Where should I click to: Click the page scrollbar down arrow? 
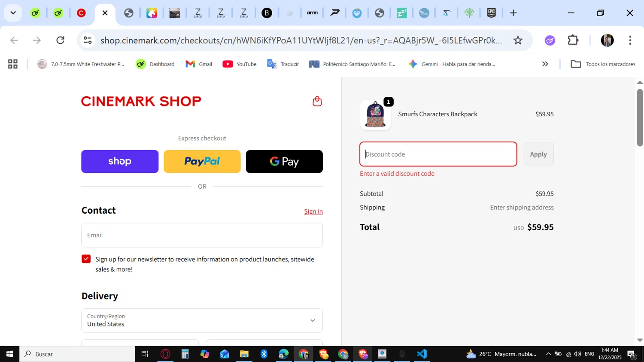(640, 340)
